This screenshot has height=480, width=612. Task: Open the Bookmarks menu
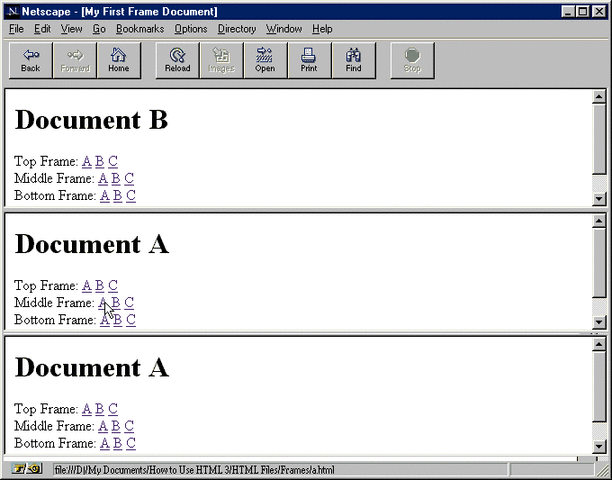[x=140, y=29]
